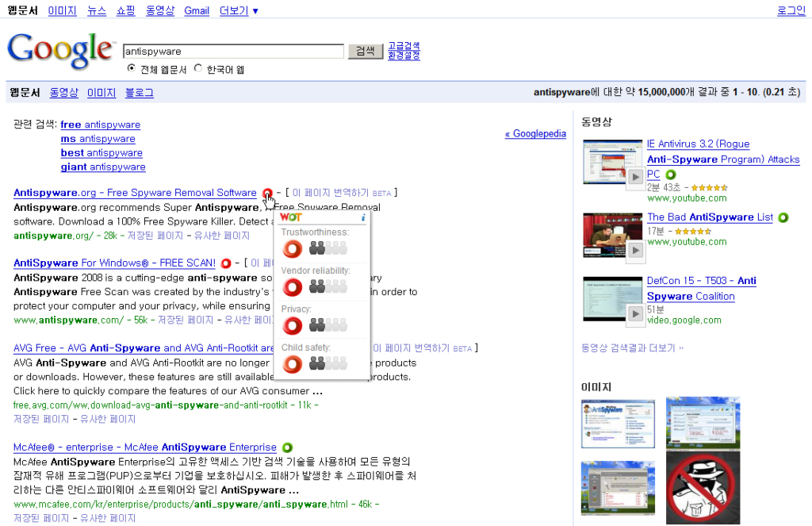This screenshot has width=812, height=526.
Task: Open Gmail in the top navigation
Action: [x=197, y=11]
